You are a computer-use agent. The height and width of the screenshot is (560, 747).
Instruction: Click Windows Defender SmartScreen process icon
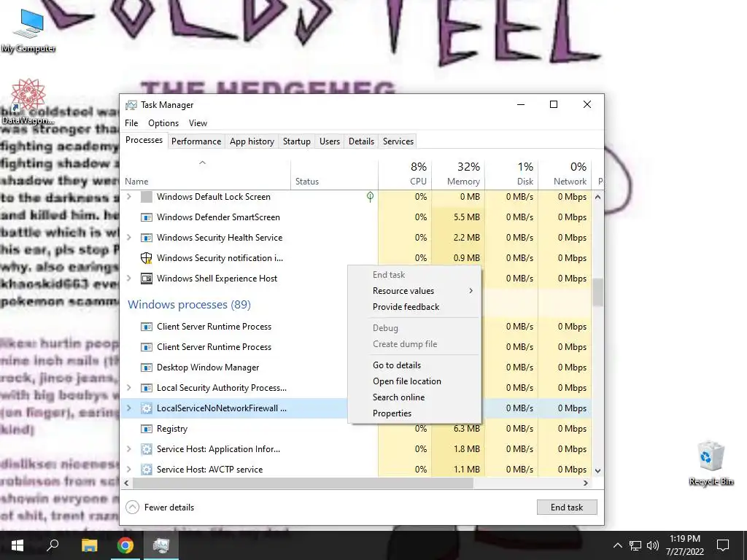(146, 217)
